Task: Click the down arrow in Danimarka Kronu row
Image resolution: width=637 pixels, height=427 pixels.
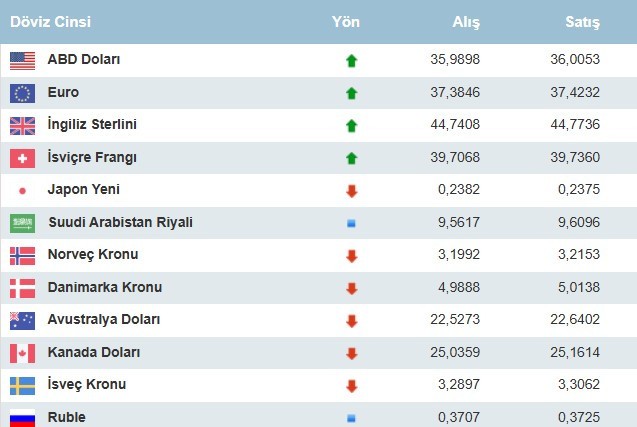Action: click(351, 288)
